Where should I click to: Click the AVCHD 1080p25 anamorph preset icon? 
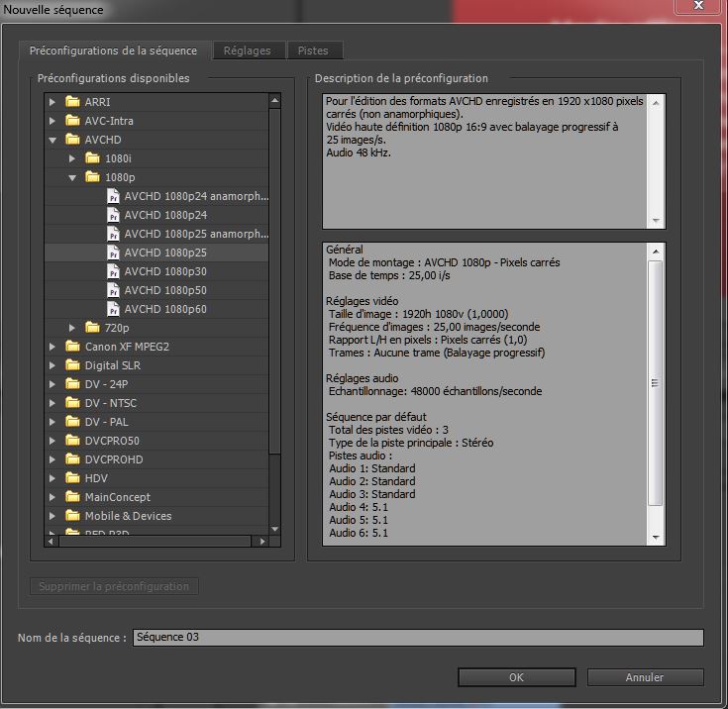pos(113,234)
